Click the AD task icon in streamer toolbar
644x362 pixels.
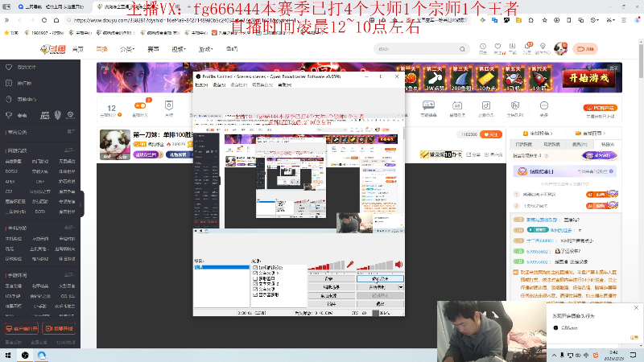coord(457,105)
